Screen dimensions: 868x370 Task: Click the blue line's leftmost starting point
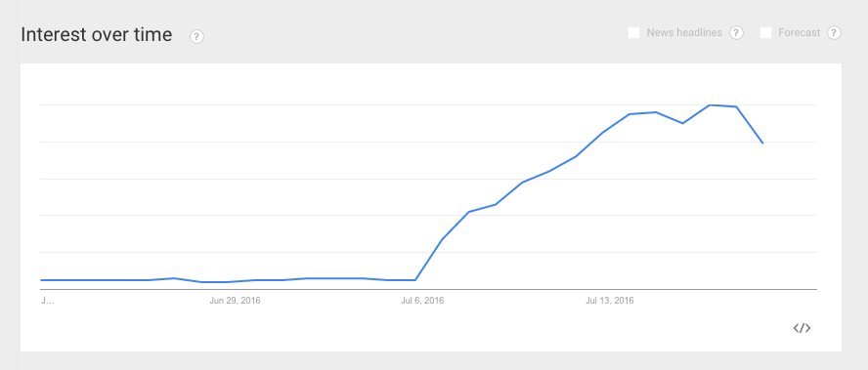[x=41, y=280]
